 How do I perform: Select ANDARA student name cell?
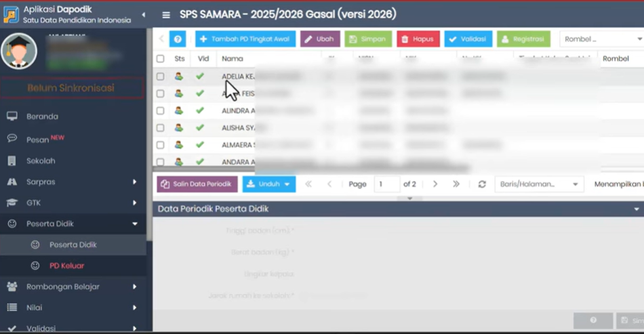(x=239, y=162)
